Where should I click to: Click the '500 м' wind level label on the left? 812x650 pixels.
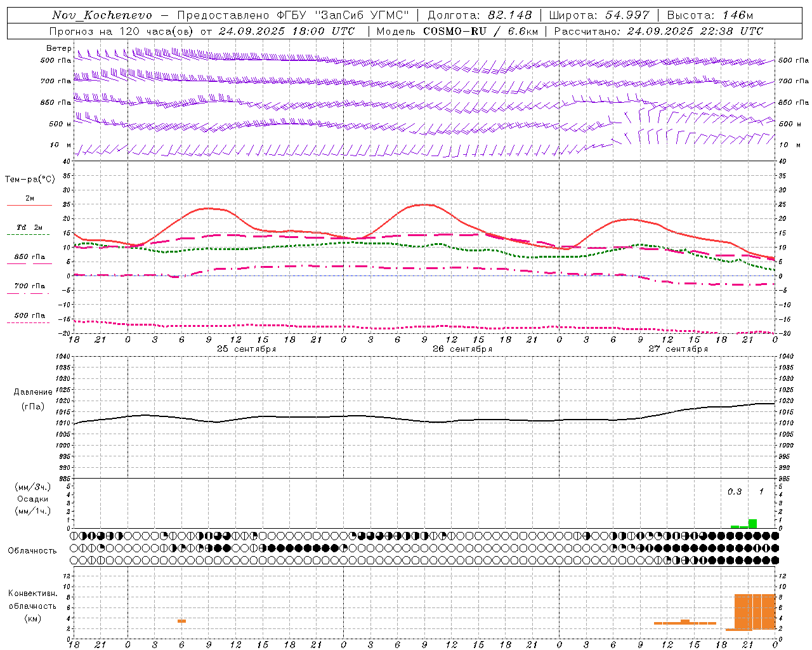point(60,124)
